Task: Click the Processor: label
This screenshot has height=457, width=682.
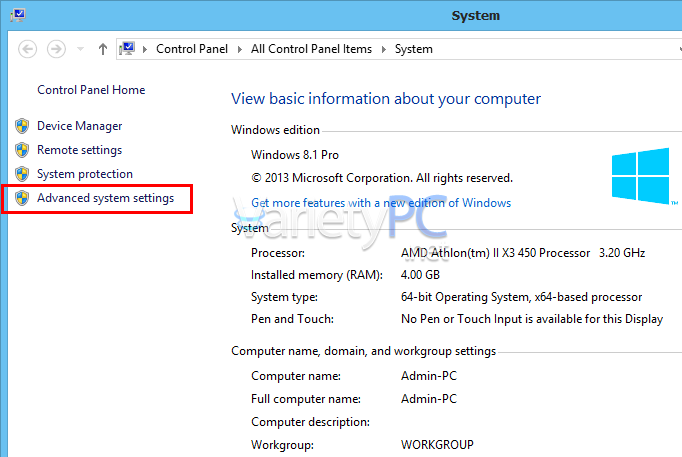Action: click(x=278, y=253)
